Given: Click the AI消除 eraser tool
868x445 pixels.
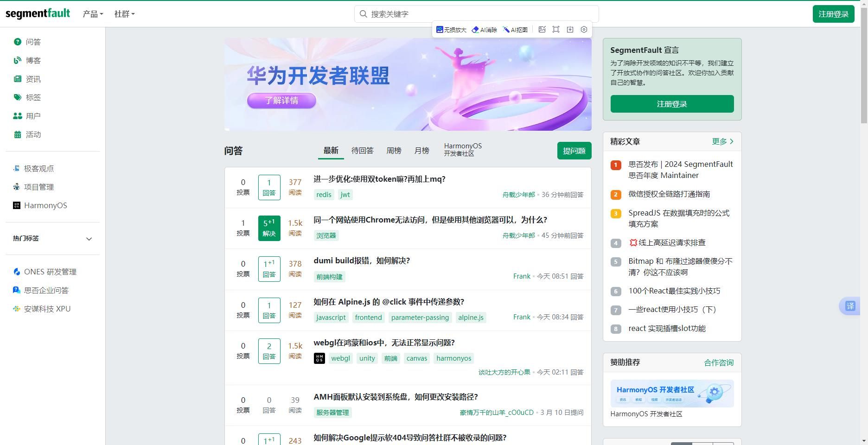Looking at the screenshot, I should coord(484,29).
